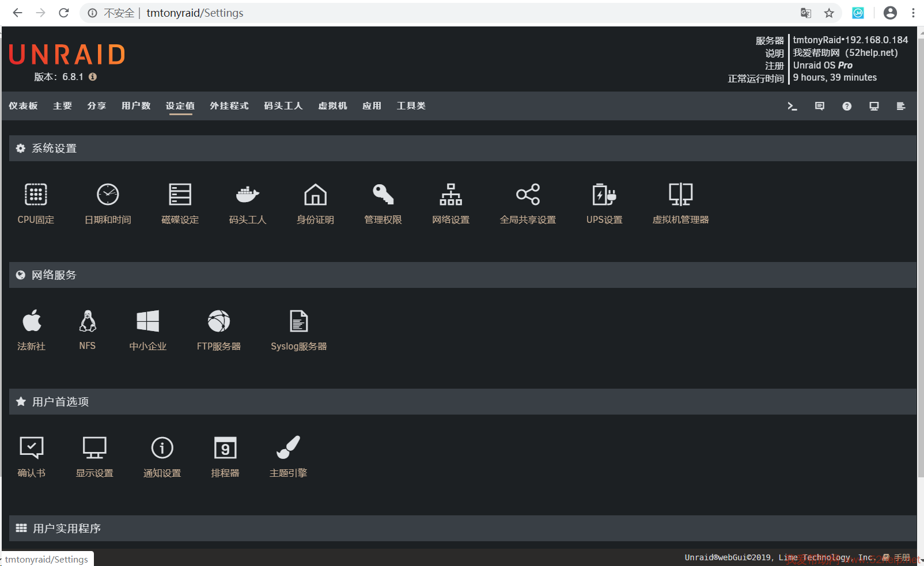Bookmark this page with the star icon
Viewport: 924px width, 566px height.
(x=829, y=13)
